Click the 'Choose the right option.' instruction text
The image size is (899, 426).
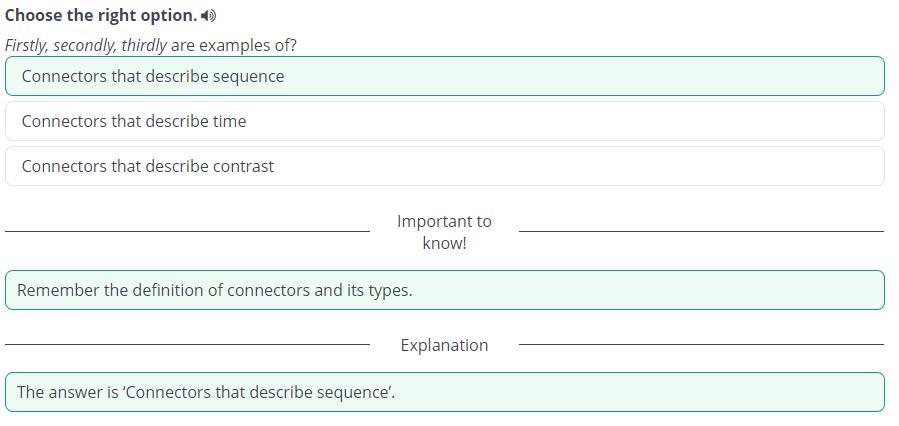pyautogui.click(x=100, y=16)
